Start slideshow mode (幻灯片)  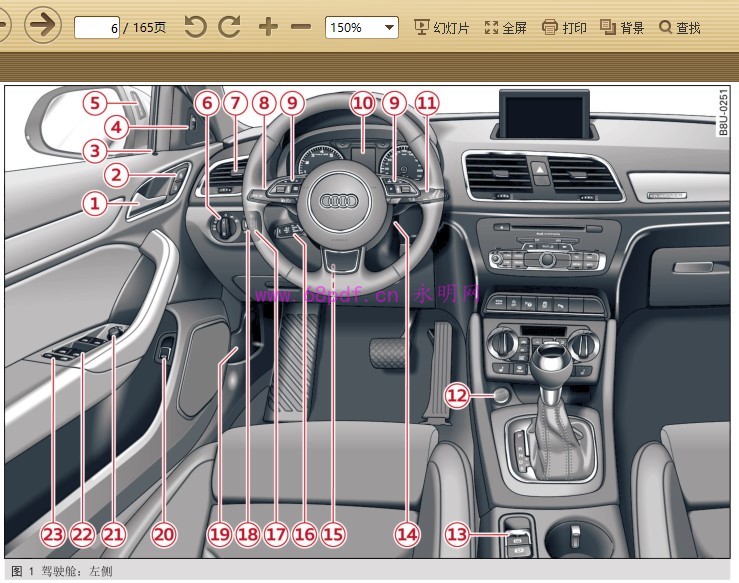click(441, 28)
